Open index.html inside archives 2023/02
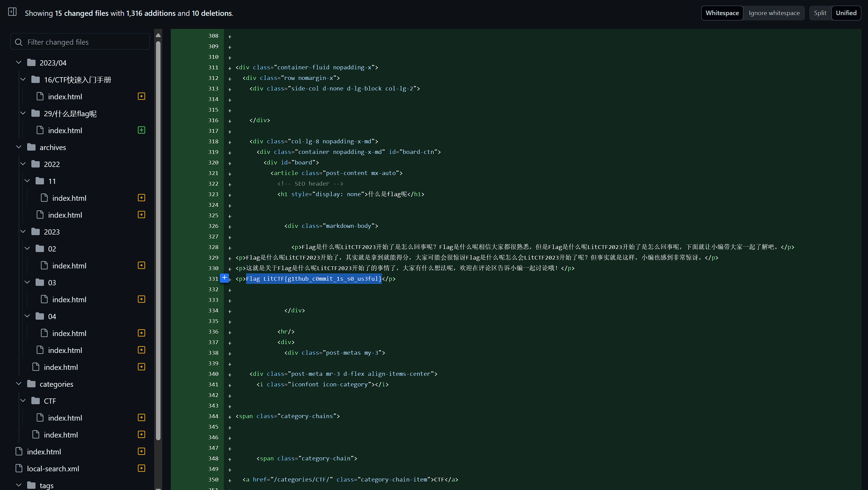The height and width of the screenshot is (490, 868). (x=69, y=266)
